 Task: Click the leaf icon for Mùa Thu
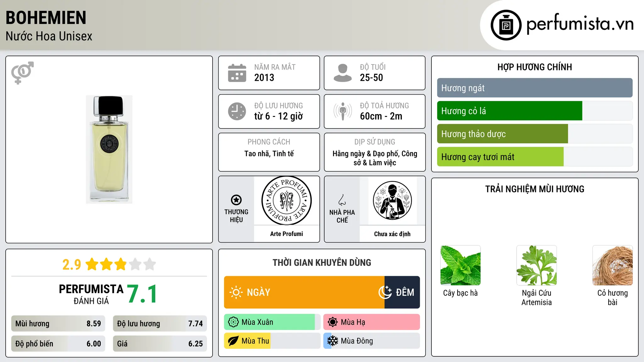[233, 341]
